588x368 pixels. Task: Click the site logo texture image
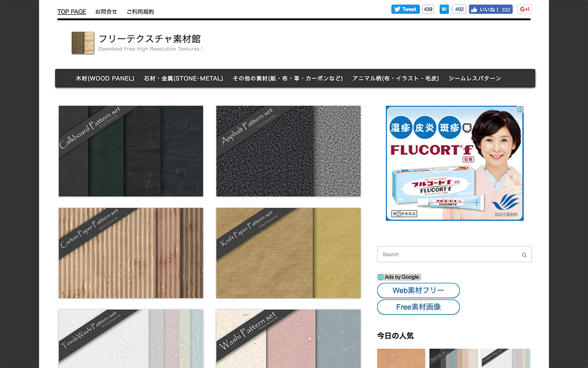pyautogui.click(x=83, y=43)
